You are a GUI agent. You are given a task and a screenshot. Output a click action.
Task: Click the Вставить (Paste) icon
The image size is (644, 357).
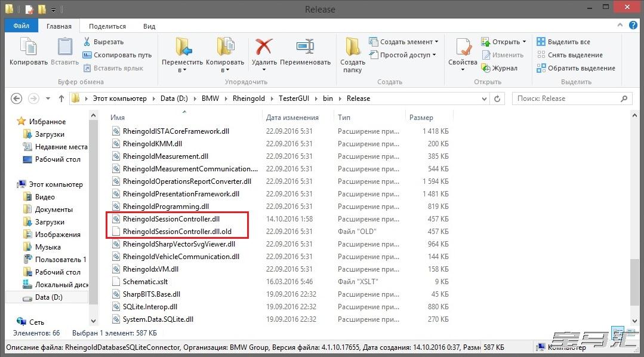64,47
